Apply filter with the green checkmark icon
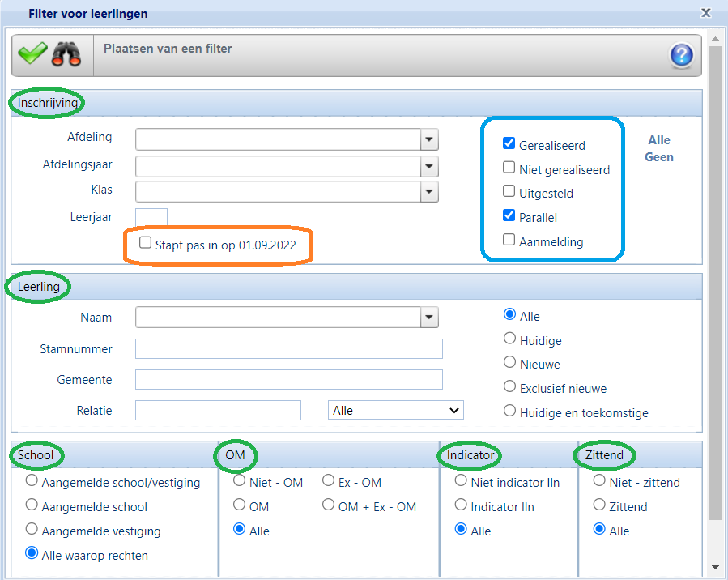The image size is (728, 580). coord(32,53)
